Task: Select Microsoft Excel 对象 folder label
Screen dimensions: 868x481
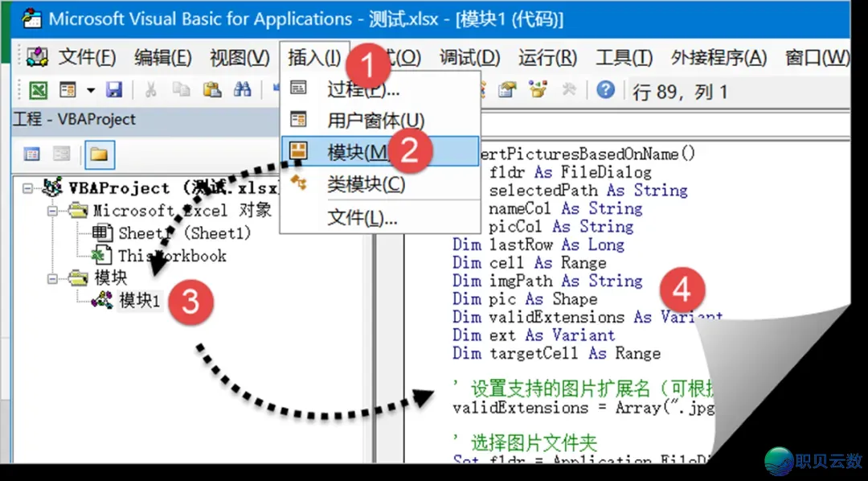Action: point(182,211)
